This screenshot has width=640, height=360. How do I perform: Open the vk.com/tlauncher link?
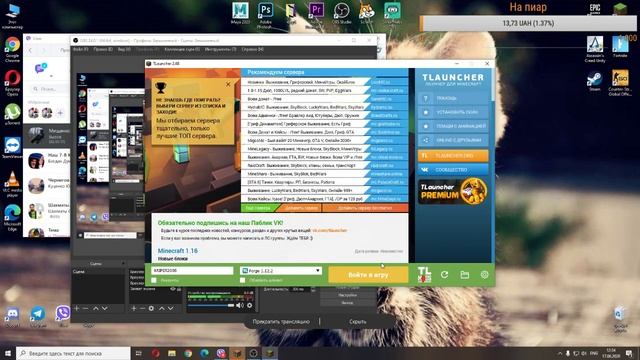coord(329,231)
